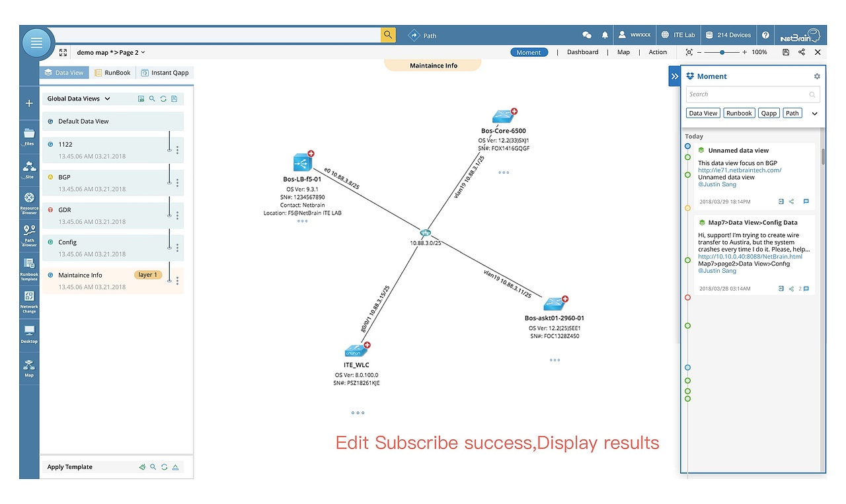The width and height of the screenshot is (846, 504).
Task: Open the notifications bell
Action: pos(605,35)
